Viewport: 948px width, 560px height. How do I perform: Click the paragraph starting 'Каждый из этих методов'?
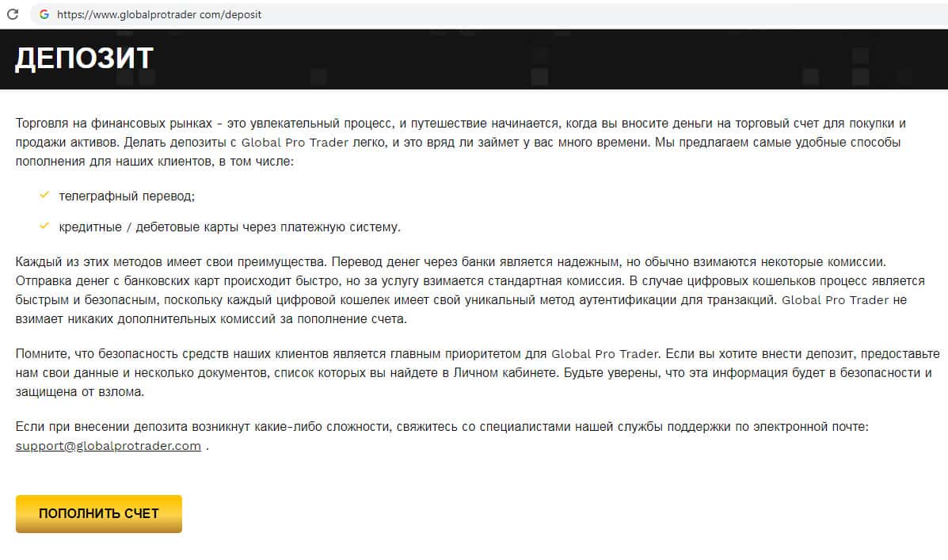(470, 290)
